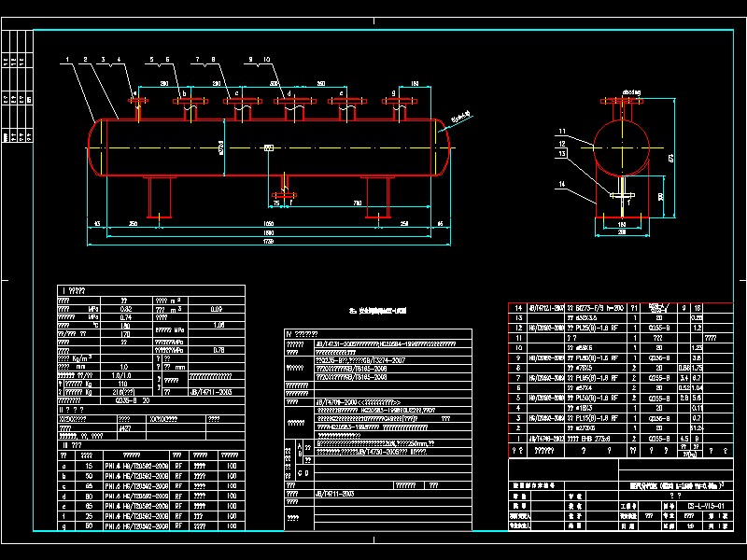The height and width of the screenshot is (560, 747).
Task: Select the 710 dimension near nozzle f
Action: pyautogui.click(x=358, y=203)
